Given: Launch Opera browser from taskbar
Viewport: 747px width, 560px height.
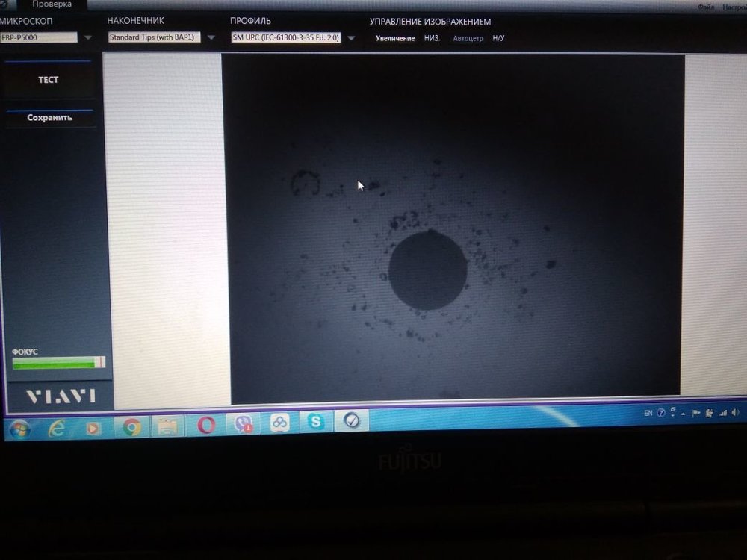Looking at the screenshot, I should coord(207,425).
